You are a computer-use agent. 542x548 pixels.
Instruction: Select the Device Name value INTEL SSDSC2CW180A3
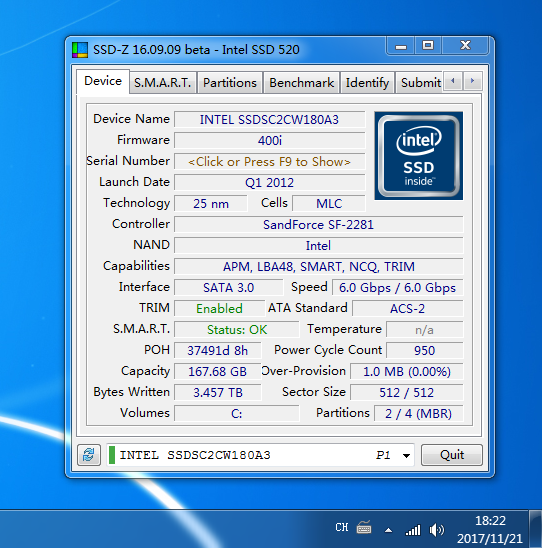coord(269,120)
